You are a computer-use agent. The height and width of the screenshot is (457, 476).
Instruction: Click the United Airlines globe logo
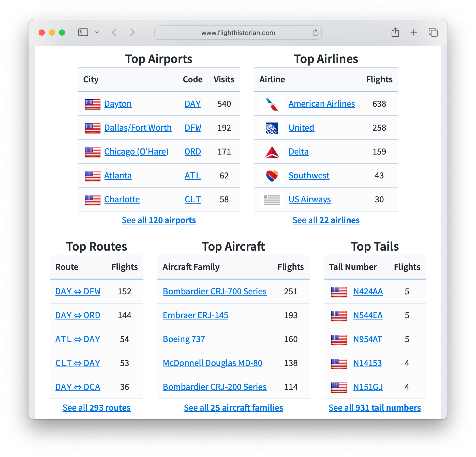[x=272, y=128]
